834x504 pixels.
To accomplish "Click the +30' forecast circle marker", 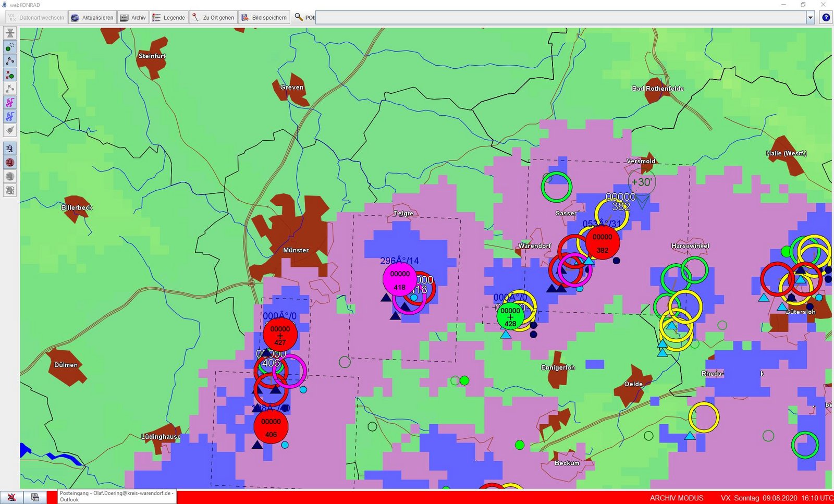I will 642,182.
